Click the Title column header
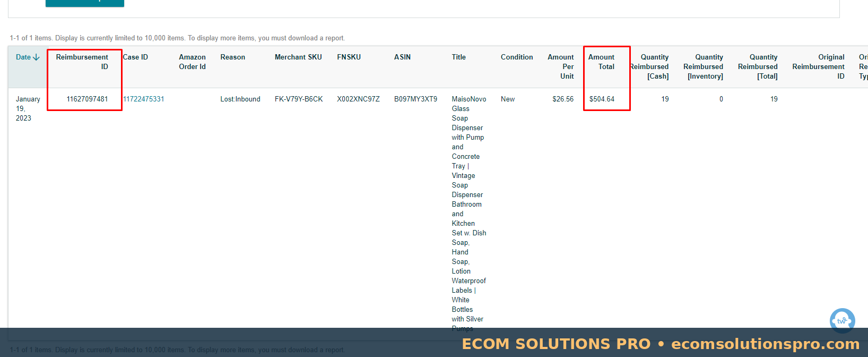The height and width of the screenshot is (357, 868). point(459,57)
